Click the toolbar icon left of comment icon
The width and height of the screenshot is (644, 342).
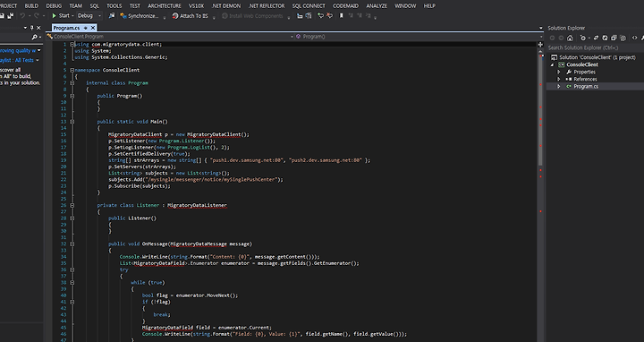point(300,16)
